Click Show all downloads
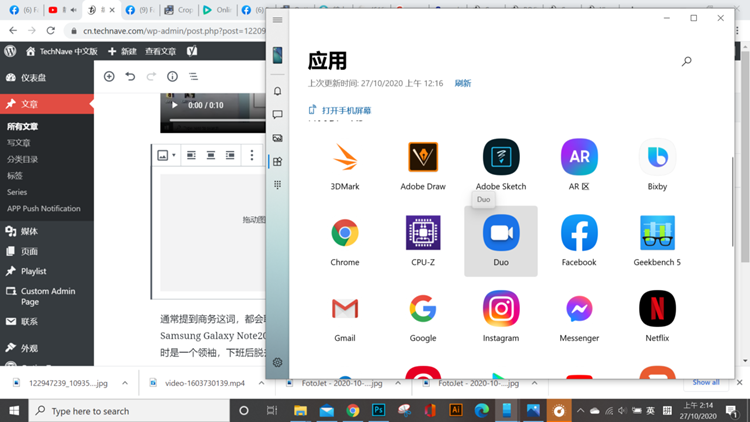Image resolution: width=750 pixels, height=422 pixels. click(706, 382)
